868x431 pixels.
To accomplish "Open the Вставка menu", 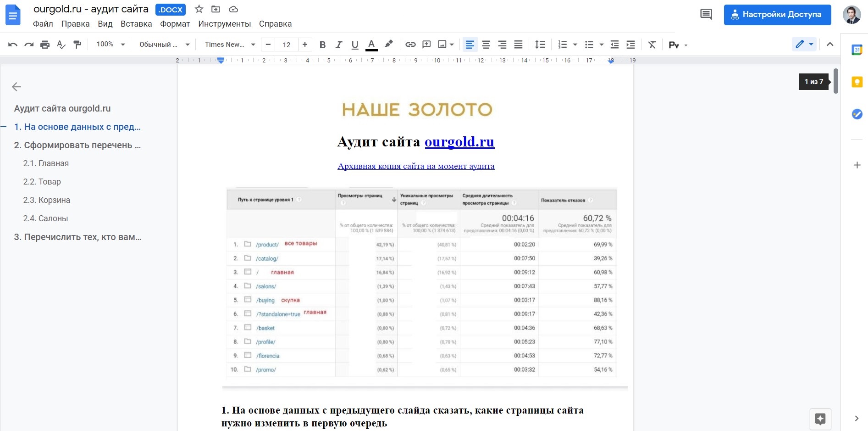I will pyautogui.click(x=136, y=24).
